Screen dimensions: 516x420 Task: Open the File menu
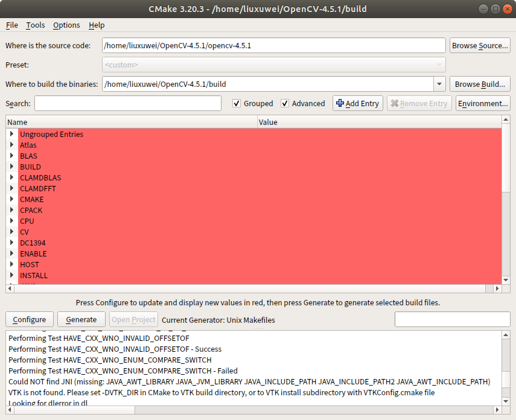point(11,25)
